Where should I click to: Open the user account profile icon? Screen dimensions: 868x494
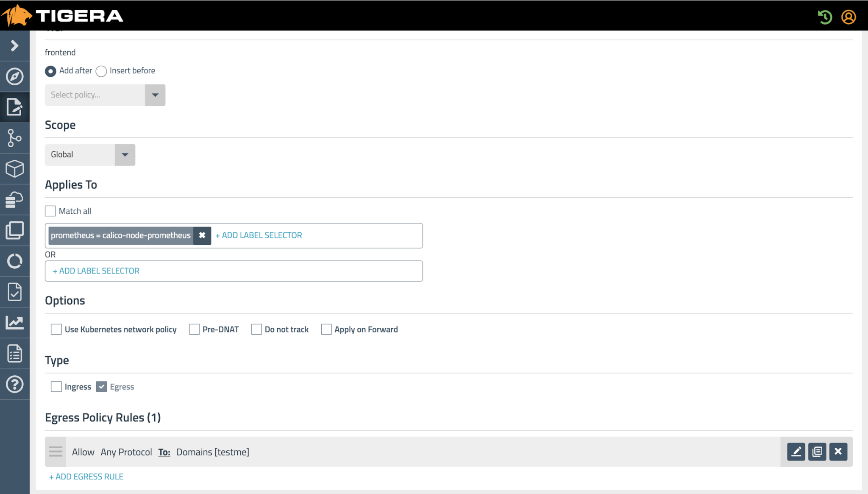tap(849, 17)
